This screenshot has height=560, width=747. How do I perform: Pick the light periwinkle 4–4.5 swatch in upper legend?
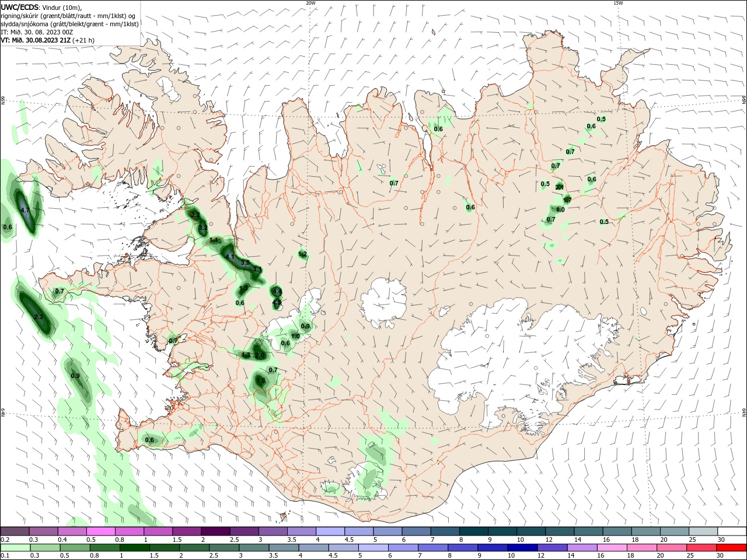[330, 531]
